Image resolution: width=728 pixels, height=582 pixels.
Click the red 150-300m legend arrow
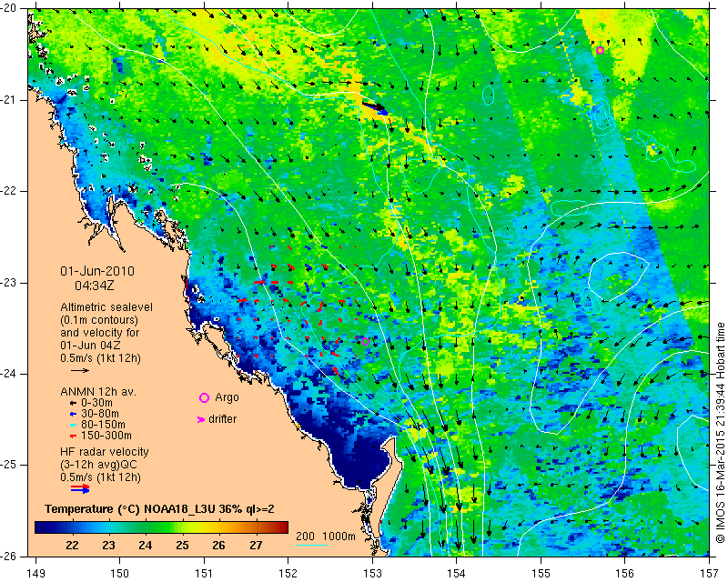click(x=73, y=436)
